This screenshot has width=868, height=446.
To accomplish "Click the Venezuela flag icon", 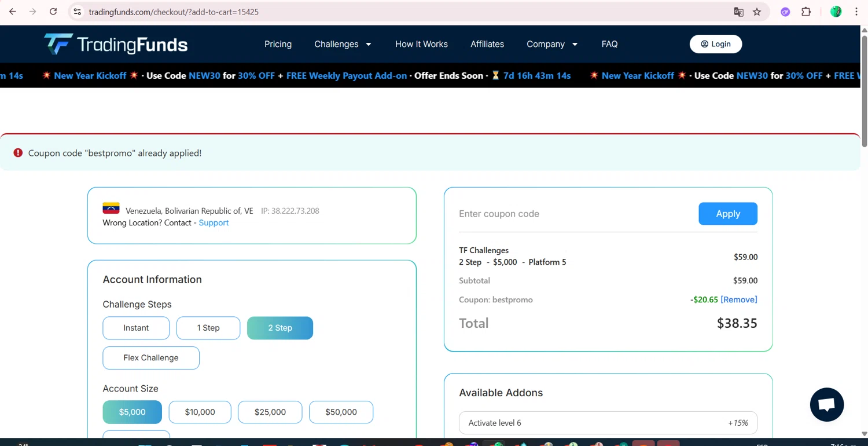I will pyautogui.click(x=111, y=209).
